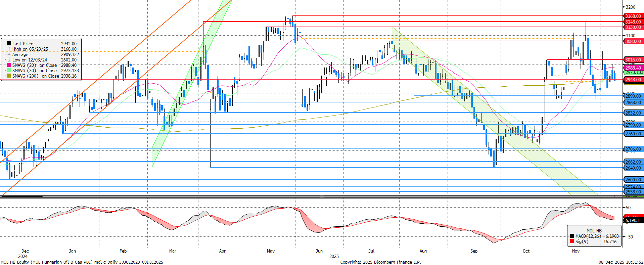644x265 pixels.
Task: Click the black Last Price color swatch
Action: click(9, 44)
